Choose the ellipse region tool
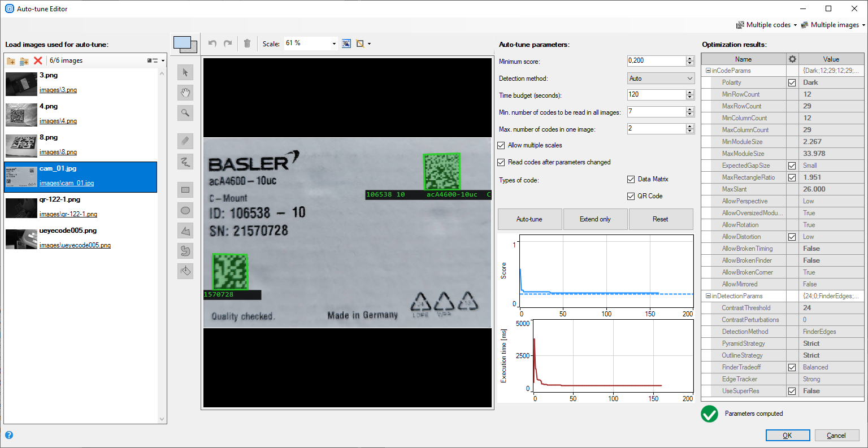 coord(185,211)
